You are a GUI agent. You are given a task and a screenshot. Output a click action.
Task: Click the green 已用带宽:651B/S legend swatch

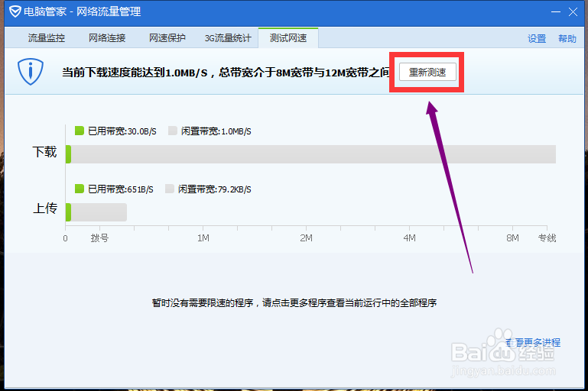[79, 189]
